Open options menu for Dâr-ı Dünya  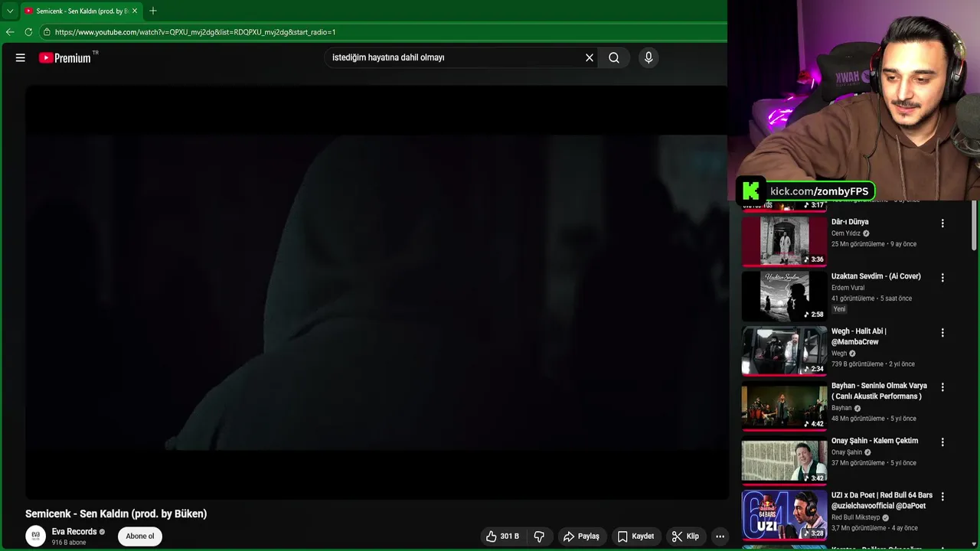942,223
